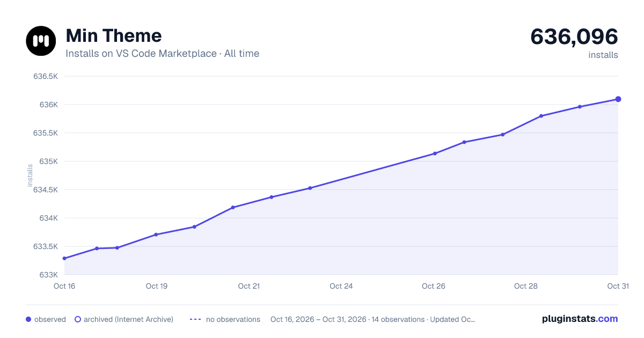
Task: Click the 634K y-axis label
Action: pyautogui.click(x=48, y=218)
